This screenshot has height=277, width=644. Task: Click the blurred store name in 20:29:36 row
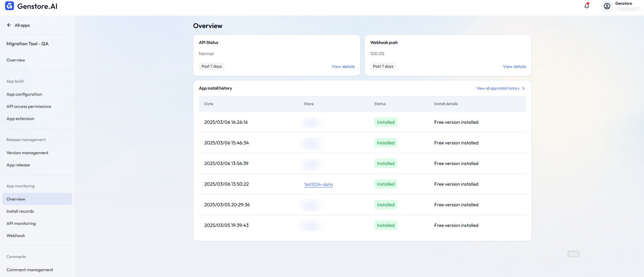click(312, 205)
